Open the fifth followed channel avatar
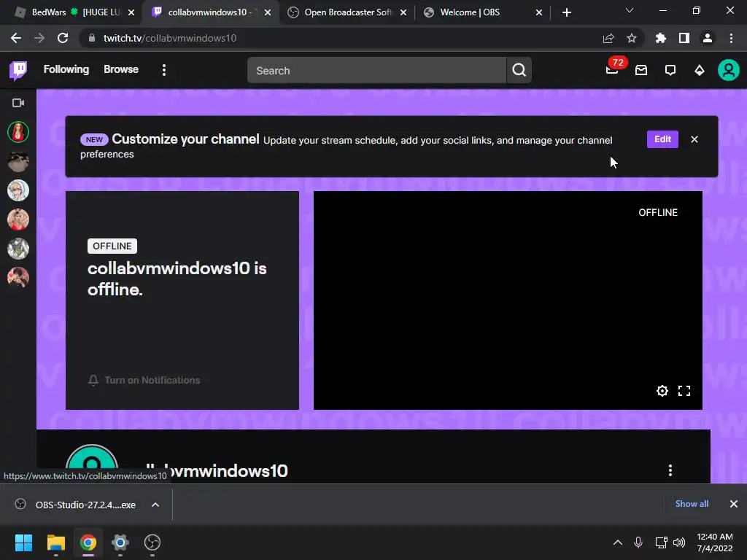 (x=18, y=249)
